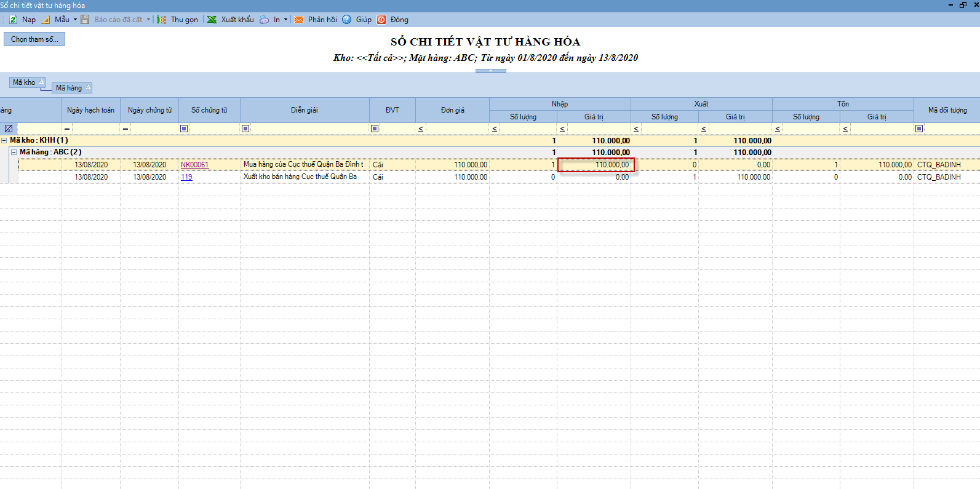Image resolution: width=980 pixels, height=489 pixels.
Task: Open Phản hồi feedback envelope icon
Action: (x=299, y=20)
